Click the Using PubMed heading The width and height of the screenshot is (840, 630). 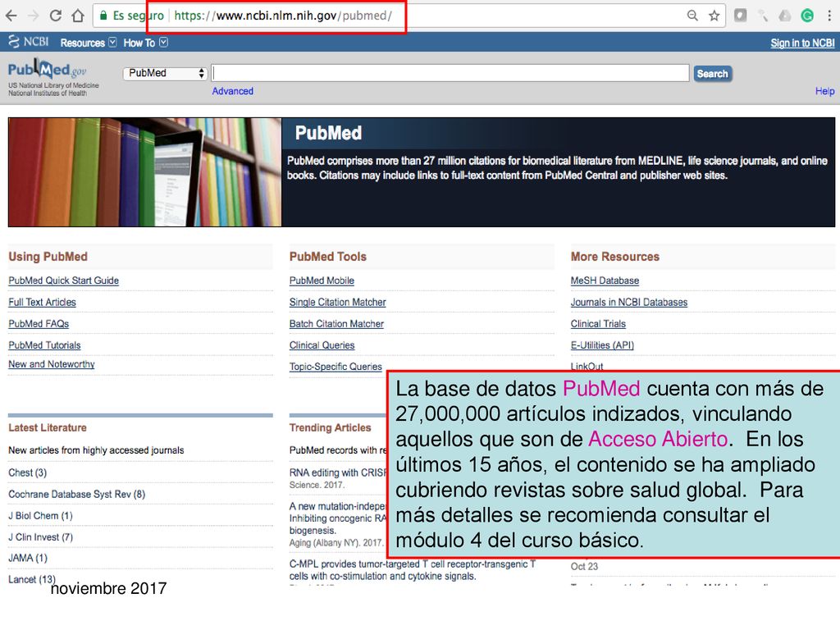[48, 257]
